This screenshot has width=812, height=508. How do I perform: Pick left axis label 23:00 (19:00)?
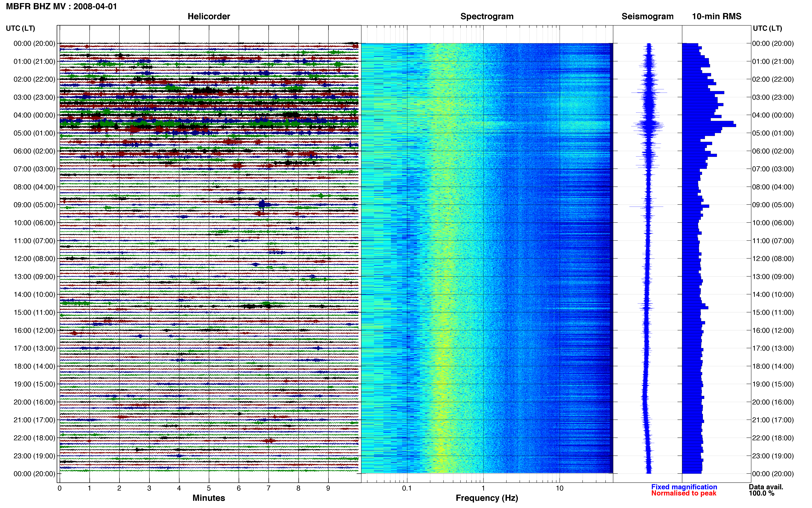(34, 456)
